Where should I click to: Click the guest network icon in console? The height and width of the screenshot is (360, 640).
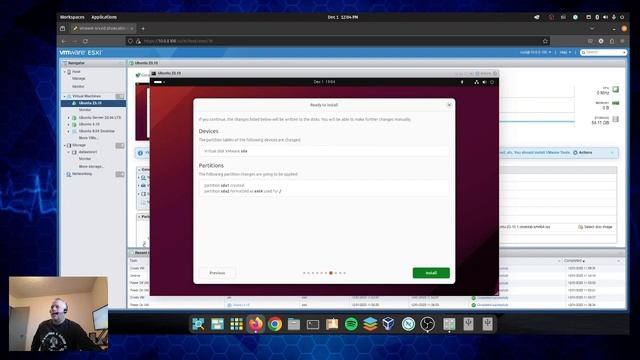pos(476,82)
